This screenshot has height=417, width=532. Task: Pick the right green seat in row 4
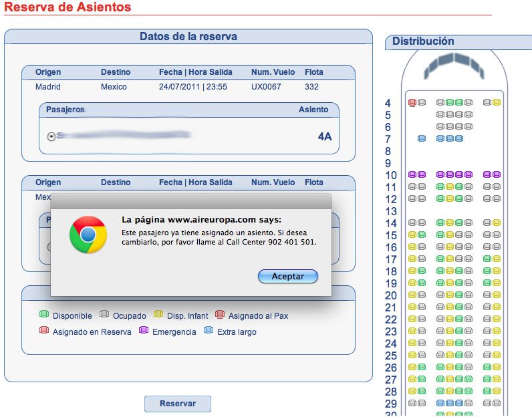tap(459, 102)
